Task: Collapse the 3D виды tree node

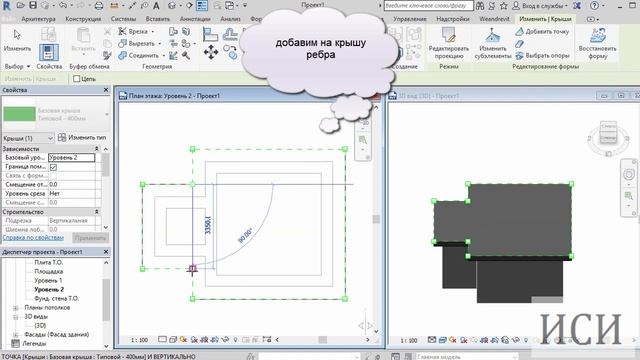Action: click(x=16, y=317)
